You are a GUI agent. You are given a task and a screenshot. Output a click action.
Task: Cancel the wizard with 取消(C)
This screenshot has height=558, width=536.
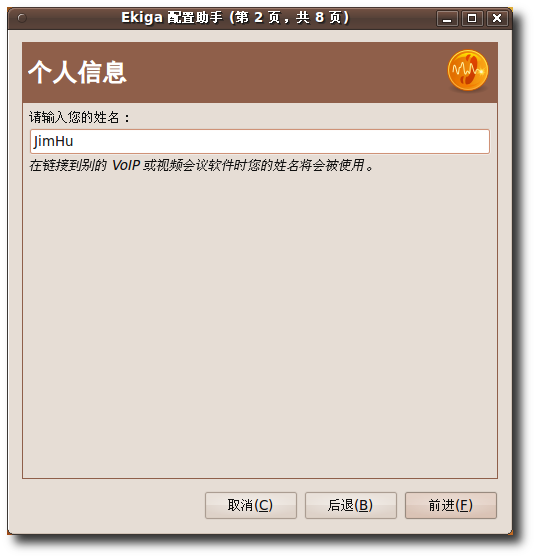click(x=251, y=505)
